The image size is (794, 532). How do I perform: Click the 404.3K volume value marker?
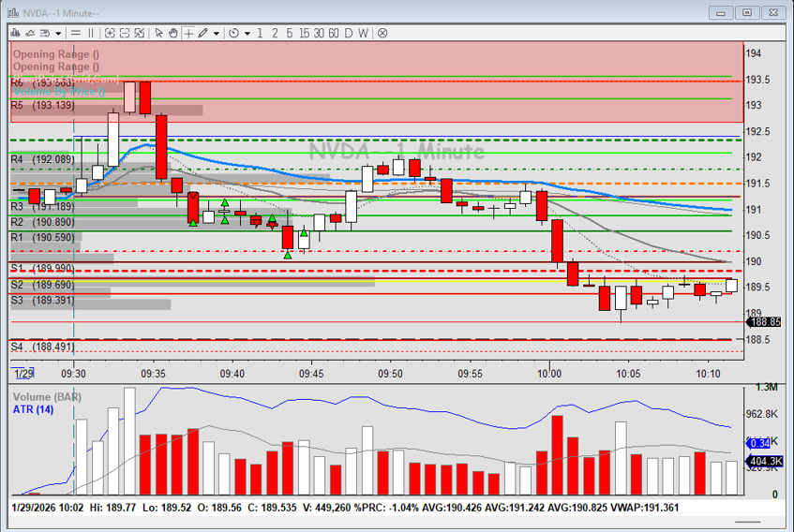tap(765, 461)
